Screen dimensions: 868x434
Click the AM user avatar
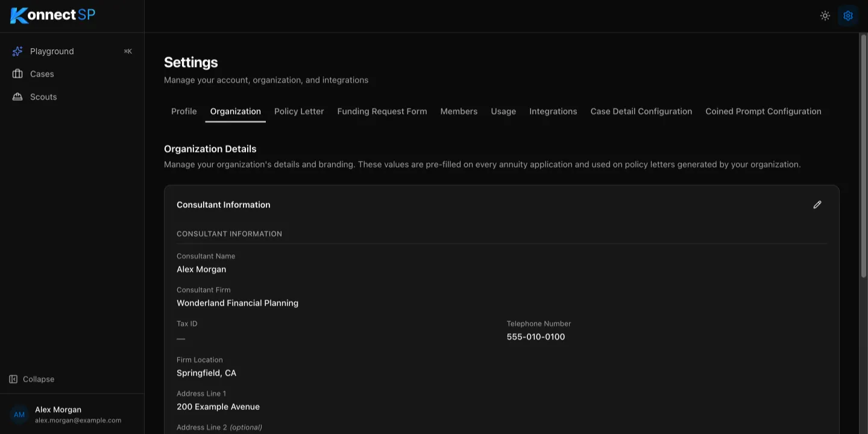(19, 415)
